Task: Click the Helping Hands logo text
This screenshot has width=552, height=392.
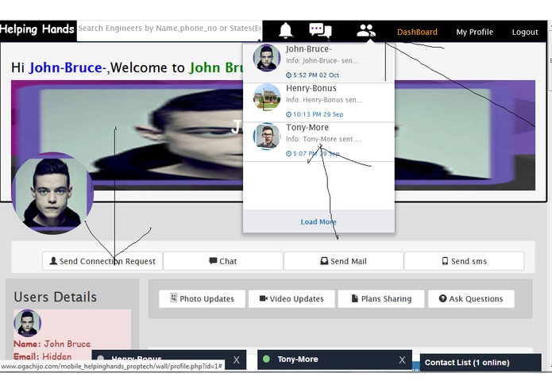Action: (37, 29)
